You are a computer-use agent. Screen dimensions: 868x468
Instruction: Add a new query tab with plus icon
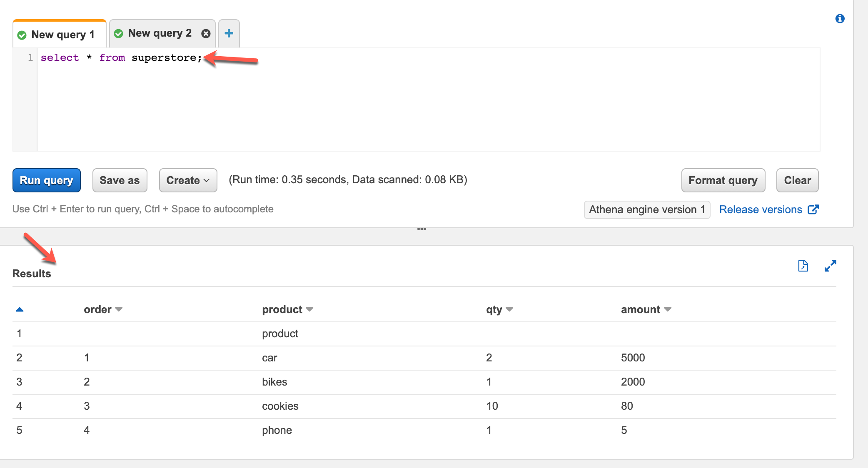coord(229,34)
